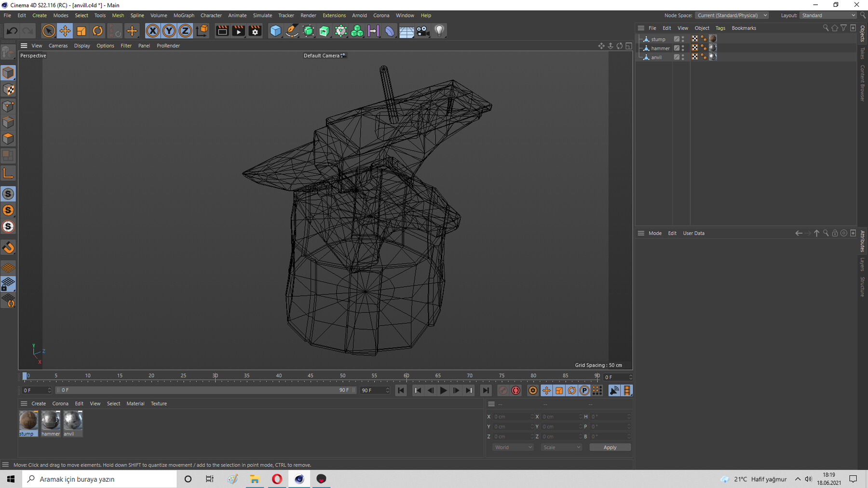Image resolution: width=868 pixels, height=488 pixels.
Task: Select the Spline Pen tool icon
Action: pyautogui.click(x=292, y=31)
